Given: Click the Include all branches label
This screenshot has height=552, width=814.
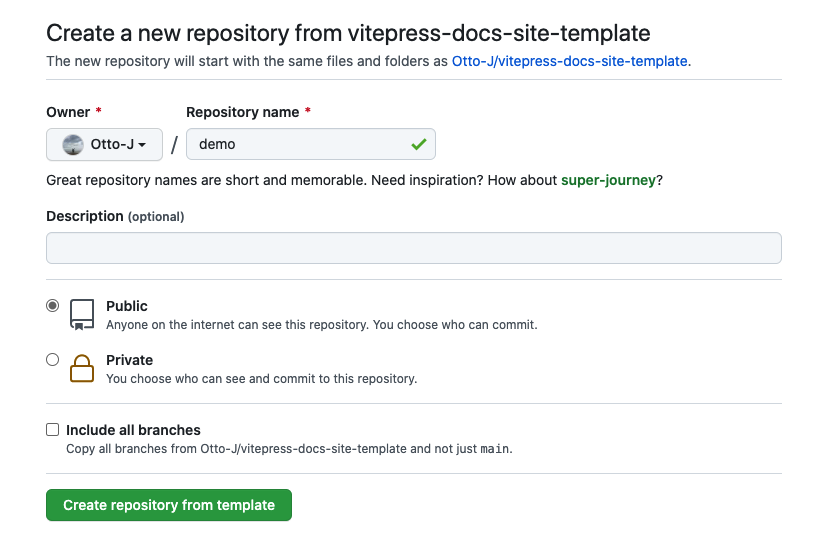Looking at the screenshot, I should tap(133, 430).
